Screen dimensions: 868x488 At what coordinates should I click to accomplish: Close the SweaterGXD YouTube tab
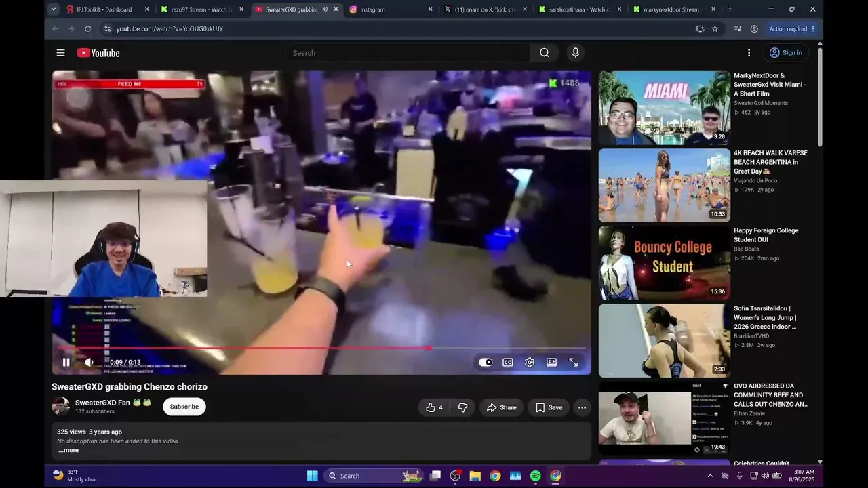tap(336, 9)
